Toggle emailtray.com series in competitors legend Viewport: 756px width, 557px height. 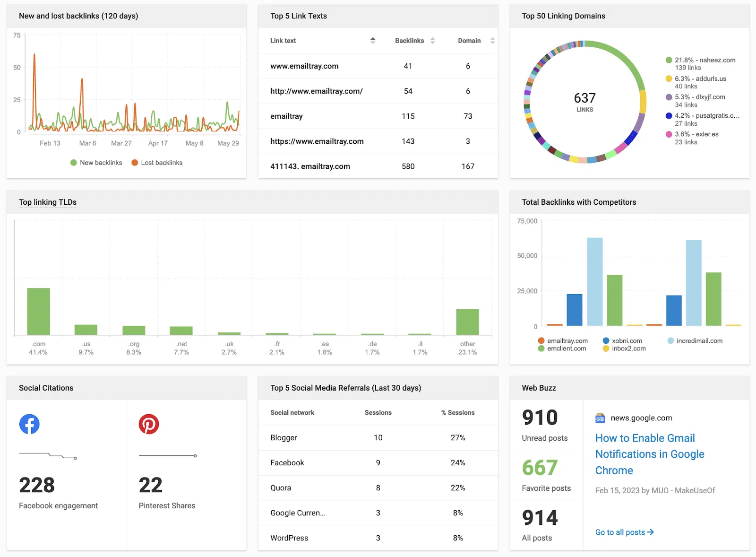click(x=541, y=340)
